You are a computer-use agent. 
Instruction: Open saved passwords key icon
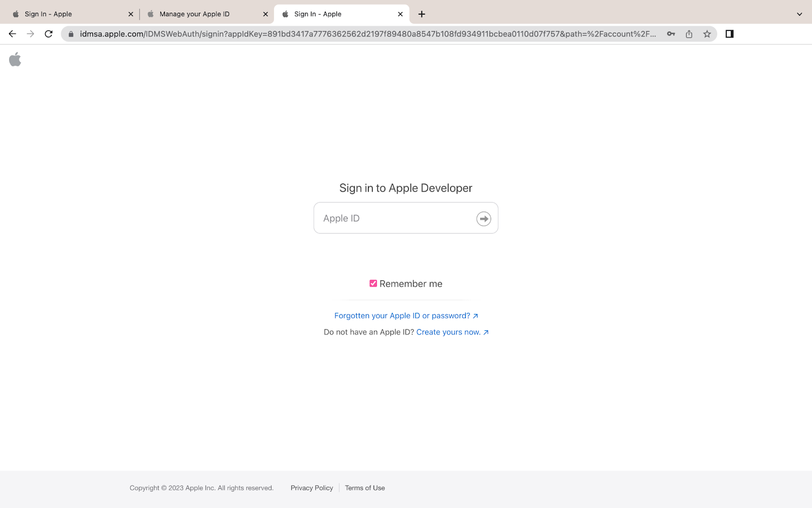671,34
